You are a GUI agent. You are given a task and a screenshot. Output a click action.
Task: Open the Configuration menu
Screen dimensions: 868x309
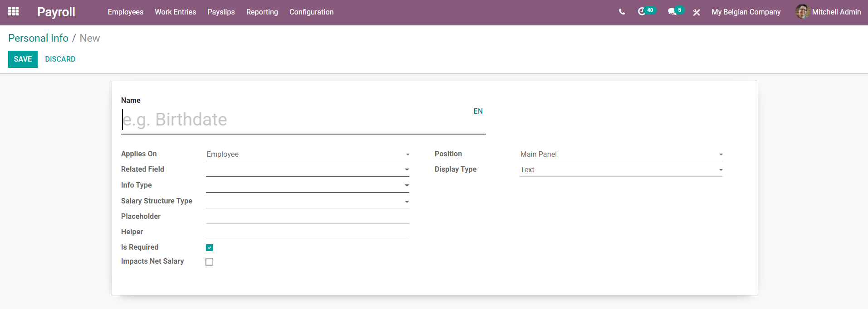[x=312, y=12]
